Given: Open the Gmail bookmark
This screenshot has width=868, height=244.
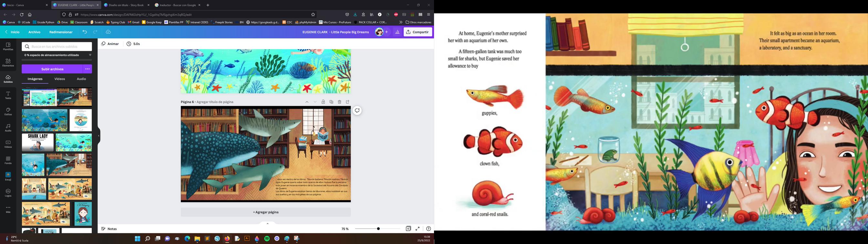Looking at the screenshot, I should [133, 22].
